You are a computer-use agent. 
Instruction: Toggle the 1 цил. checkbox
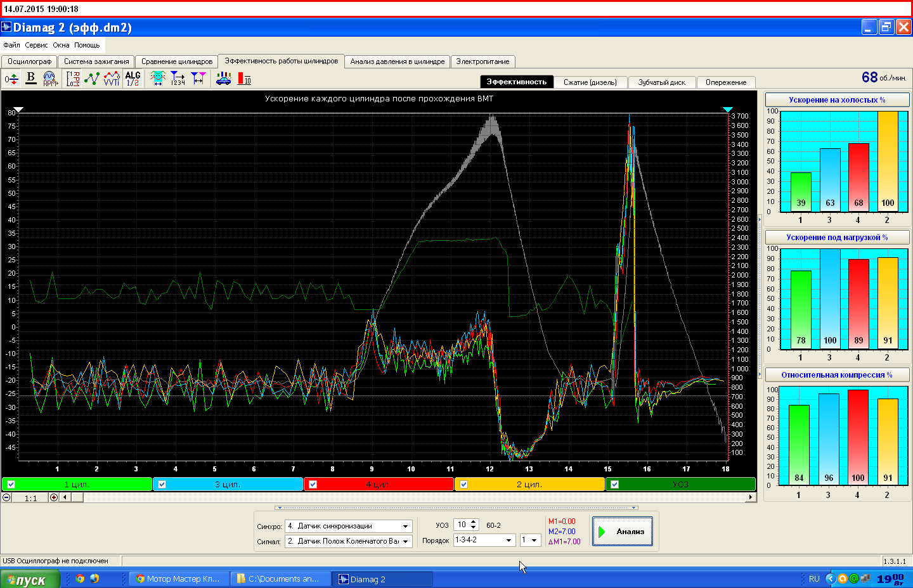pyautogui.click(x=11, y=484)
